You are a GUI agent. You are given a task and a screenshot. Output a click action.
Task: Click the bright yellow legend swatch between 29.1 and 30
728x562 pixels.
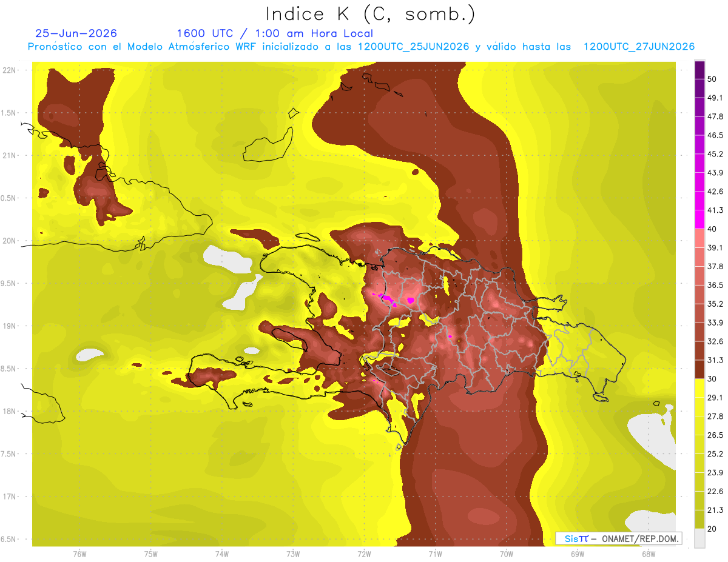pyautogui.click(x=699, y=388)
